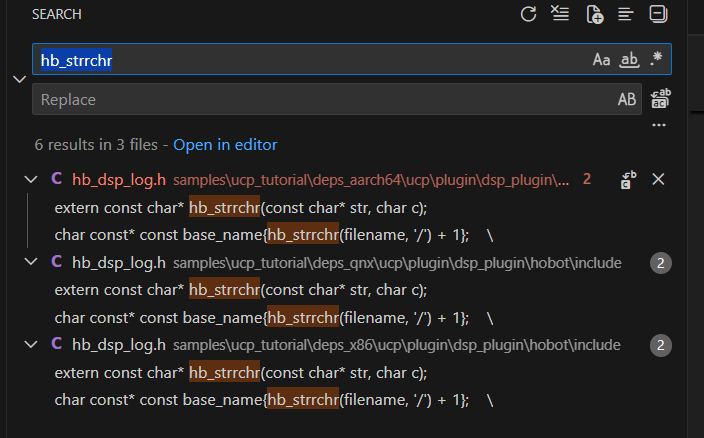Screen dimensions: 704x438
Task: Open a new search editor
Action: [594, 14]
